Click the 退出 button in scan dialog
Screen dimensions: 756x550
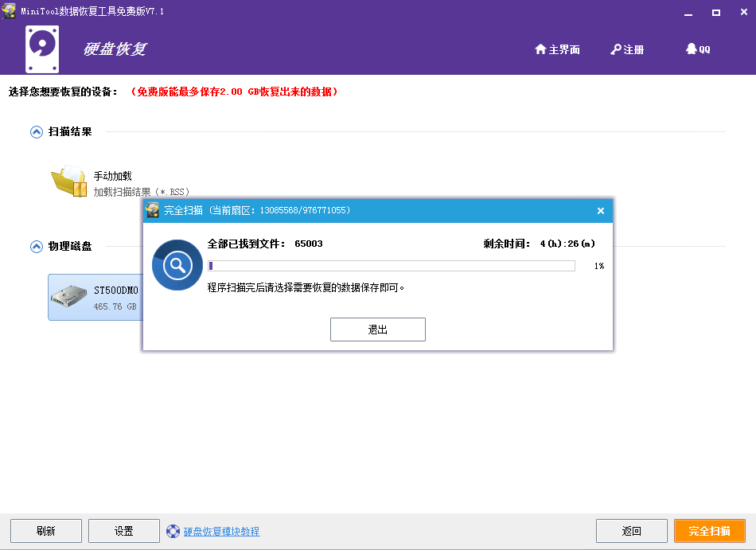point(377,330)
